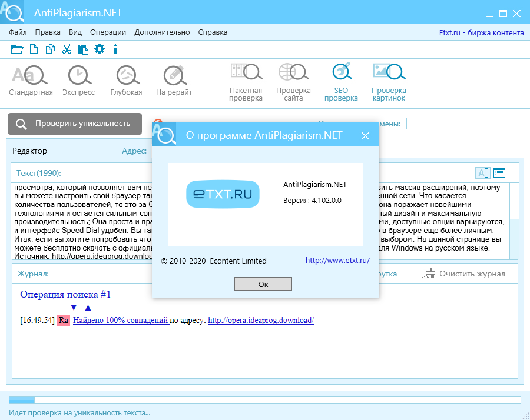Click Операция поиска #1 heading
Screen dimensions: 530x420
coord(65,294)
